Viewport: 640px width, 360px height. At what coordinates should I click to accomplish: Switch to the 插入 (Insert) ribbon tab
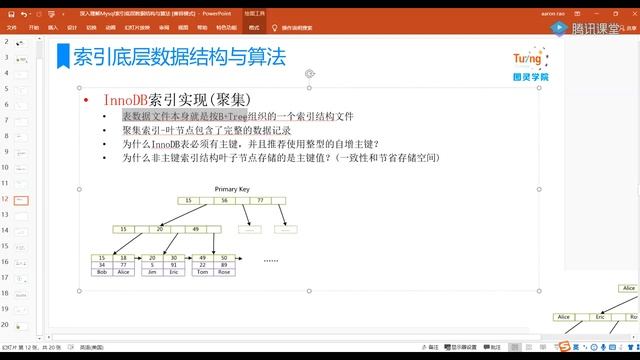pos(53,28)
